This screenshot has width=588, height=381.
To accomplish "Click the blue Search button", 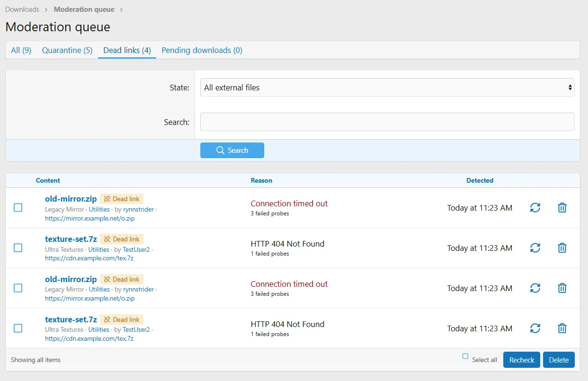I will click(x=232, y=151).
